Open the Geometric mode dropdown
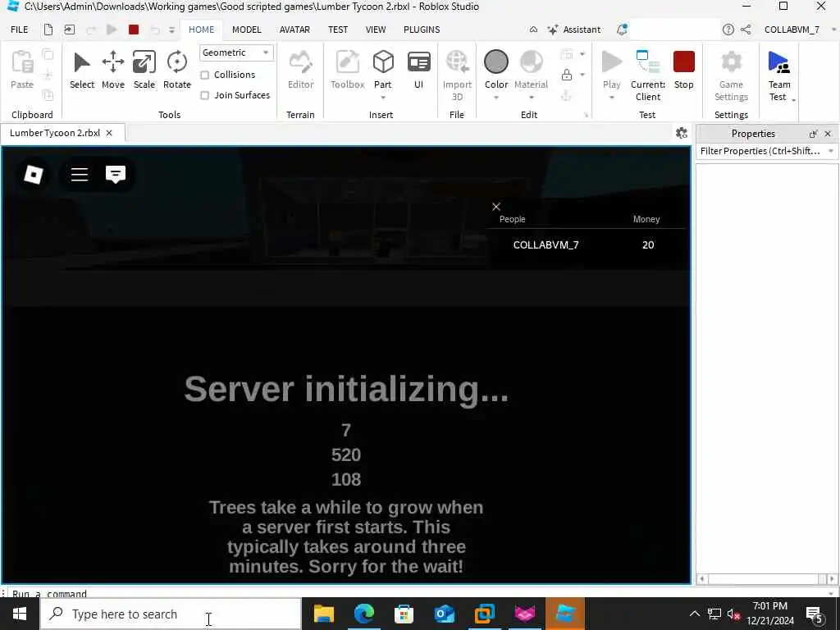 [x=235, y=52]
